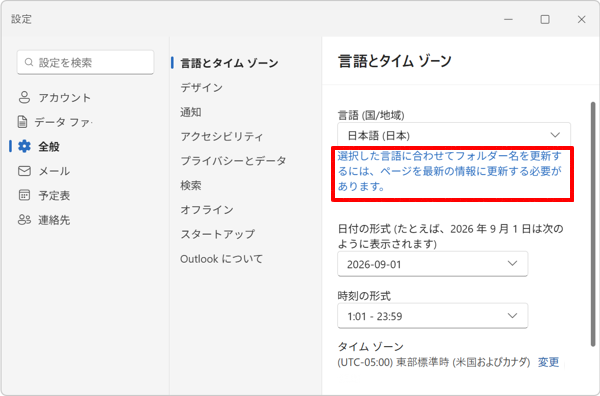The height and width of the screenshot is (396, 600).
Task: Click the vertical scrollbar in settings pane
Action: pyautogui.click(x=593, y=224)
